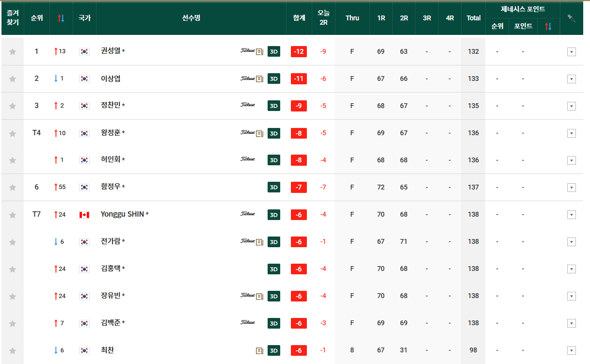Star 권성열 as a favorite
590x364 pixels.
13,51
